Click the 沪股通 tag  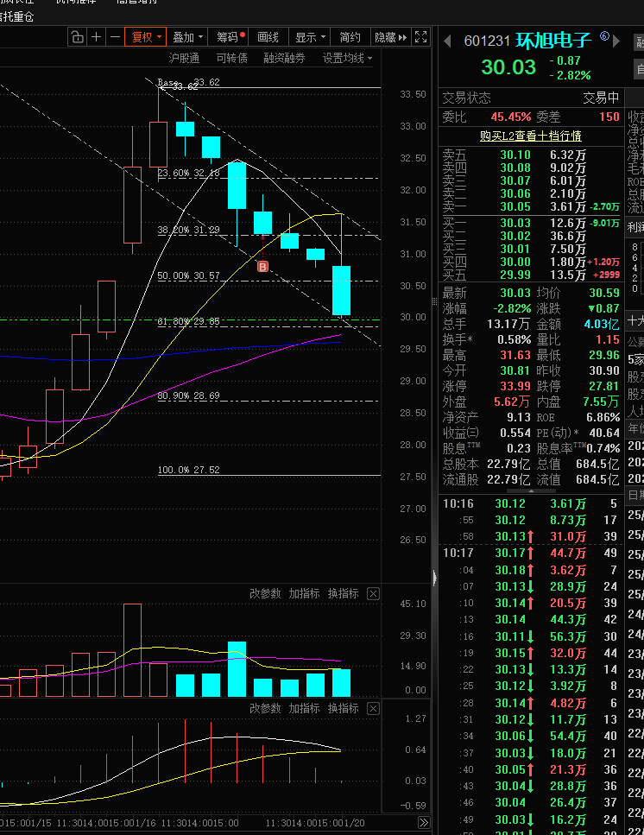click(x=184, y=58)
